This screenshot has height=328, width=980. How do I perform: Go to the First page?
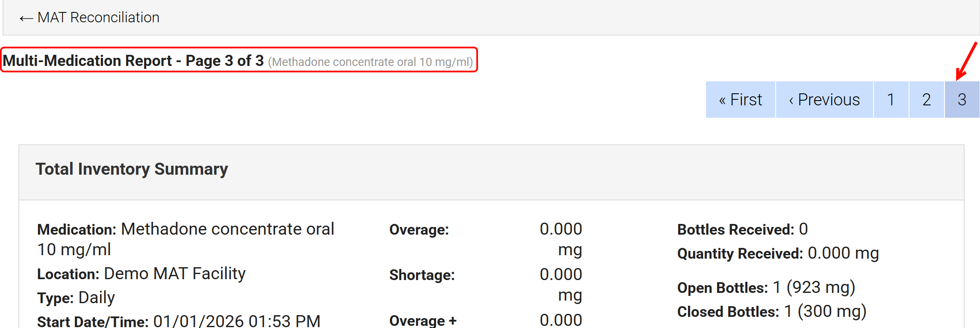[x=740, y=100]
